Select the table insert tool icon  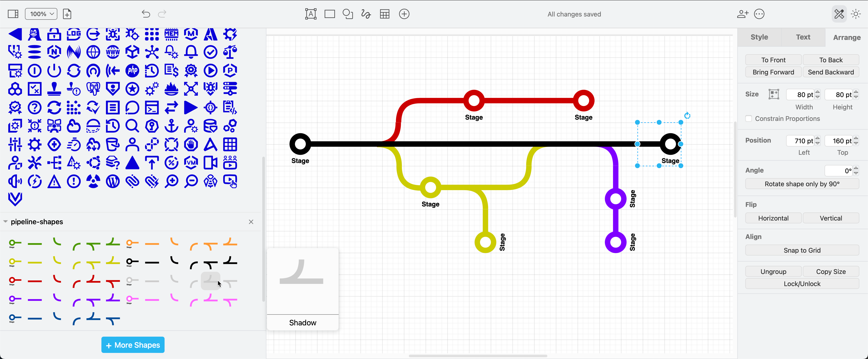tap(385, 14)
